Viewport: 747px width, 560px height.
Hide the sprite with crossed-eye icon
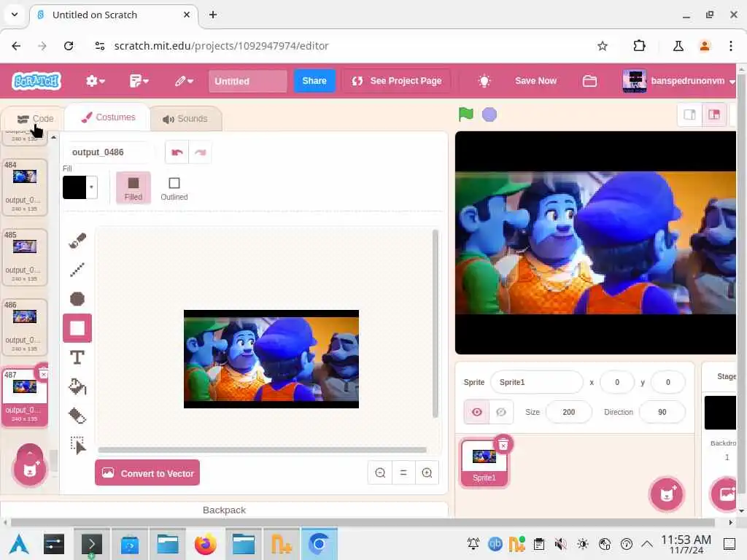point(501,412)
